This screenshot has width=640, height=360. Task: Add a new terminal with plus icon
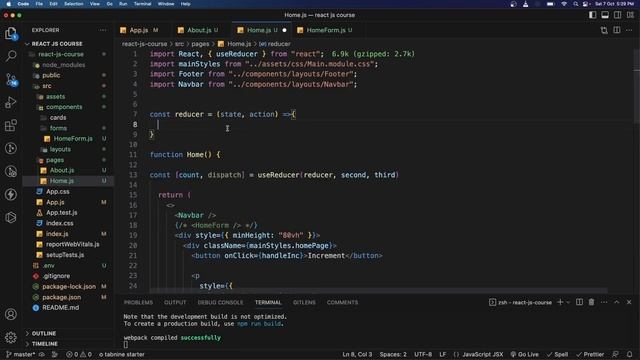(x=560, y=302)
